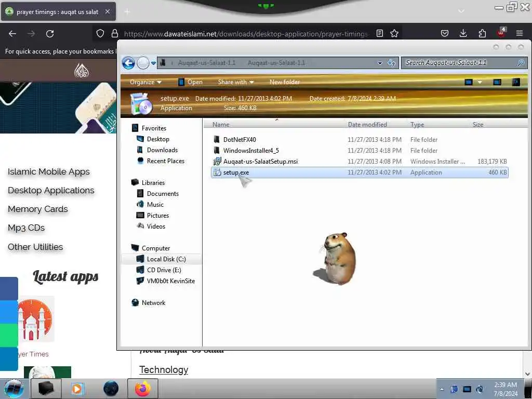Select setup.exe file icon
This screenshot has width=532, height=399.
pyautogui.click(x=217, y=172)
